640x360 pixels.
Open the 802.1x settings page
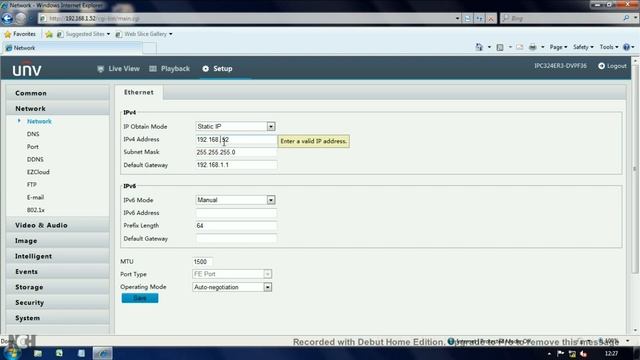click(x=36, y=210)
